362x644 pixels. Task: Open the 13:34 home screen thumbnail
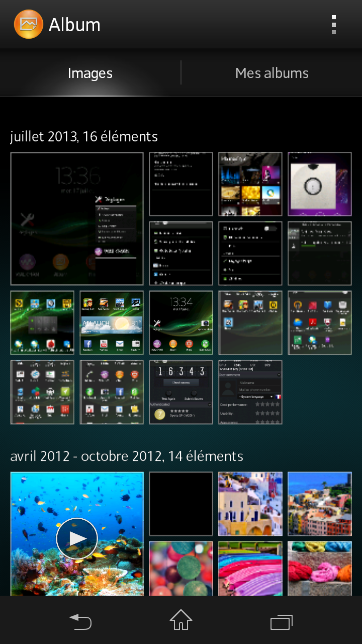tap(181, 323)
